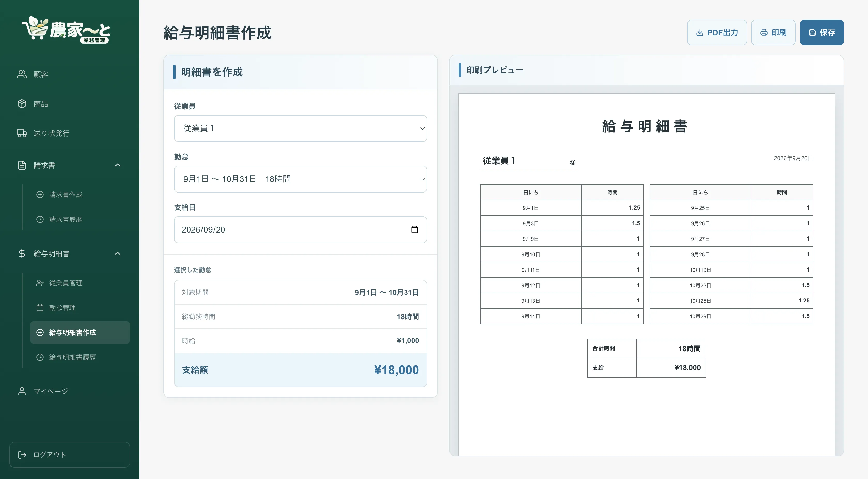This screenshot has width=868, height=479.
Task: Open the calendar picker icon in 支給日
Action: 414,230
